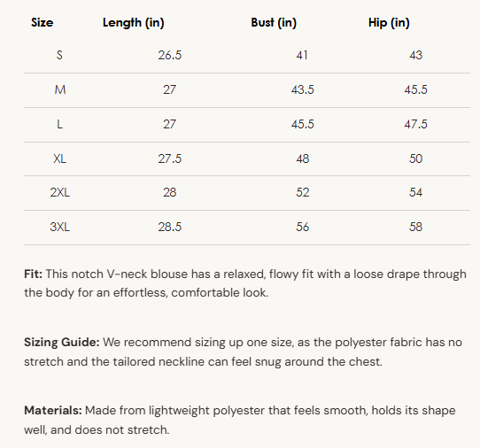Viewport: 480px width, 448px height.
Task: Click the Hip (in) column header
Action: click(389, 23)
